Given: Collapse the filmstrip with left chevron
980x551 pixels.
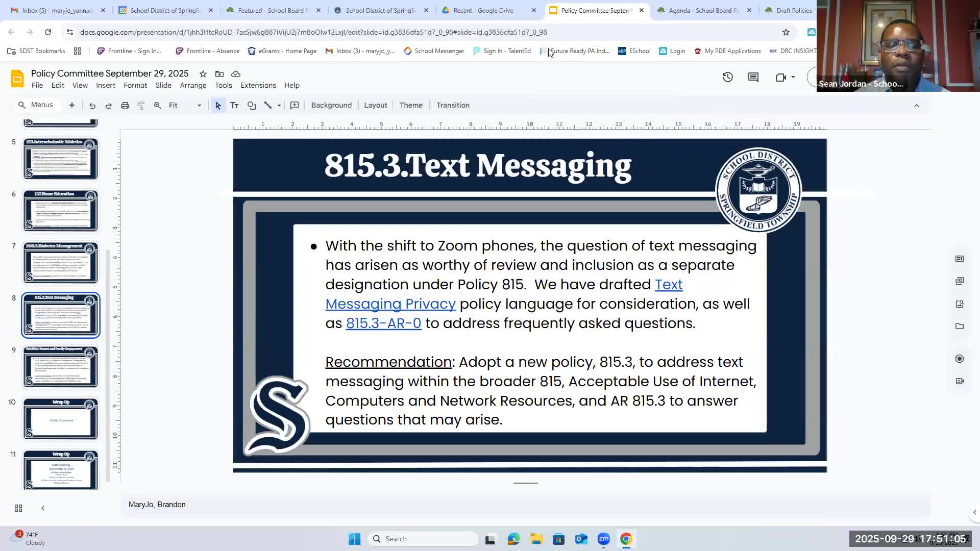Looking at the screenshot, I should click(x=43, y=508).
